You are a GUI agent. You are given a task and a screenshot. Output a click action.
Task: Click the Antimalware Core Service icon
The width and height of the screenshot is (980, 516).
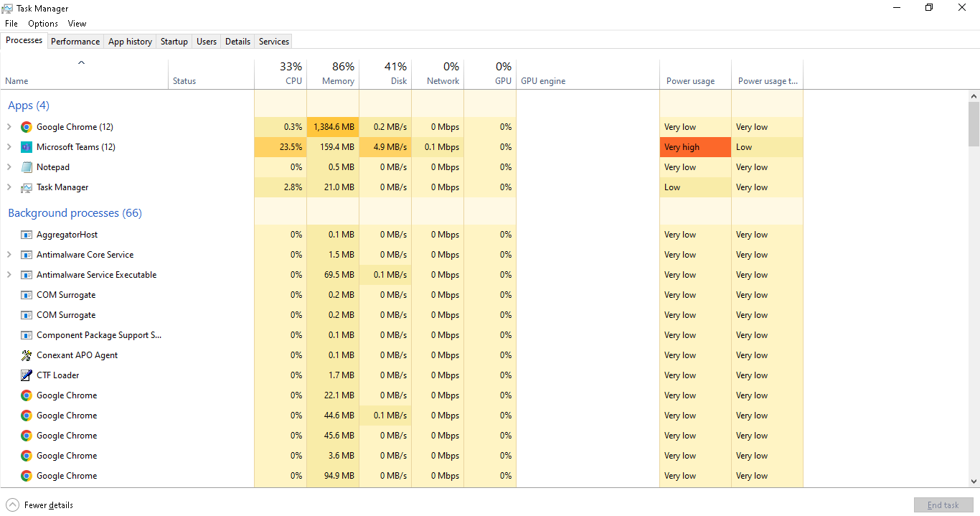(27, 255)
